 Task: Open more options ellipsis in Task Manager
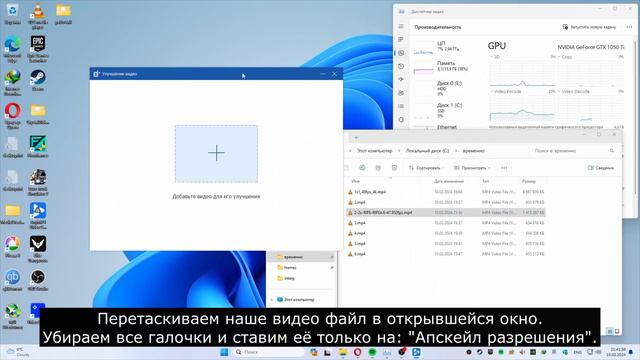(x=629, y=27)
